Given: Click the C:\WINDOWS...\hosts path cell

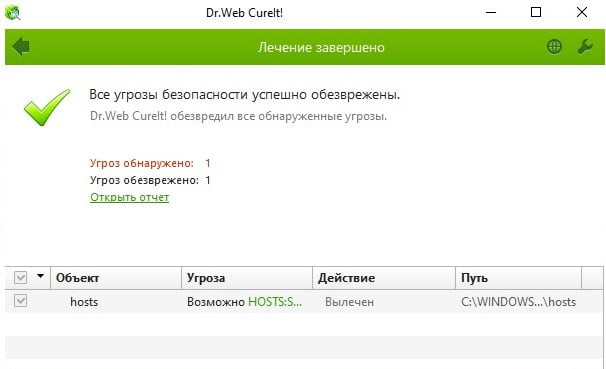Looking at the screenshot, I should (518, 302).
